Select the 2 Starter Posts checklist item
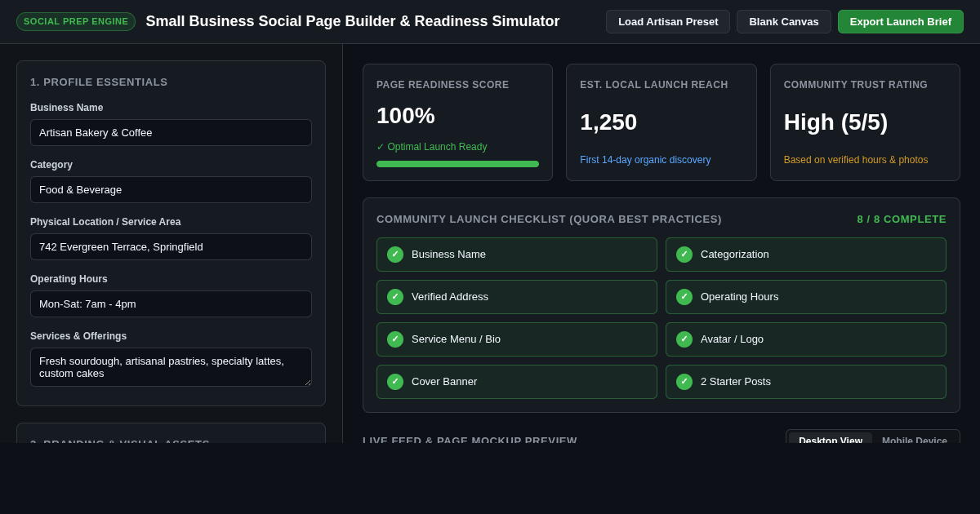The image size is (980, 514). coord(806,382)
